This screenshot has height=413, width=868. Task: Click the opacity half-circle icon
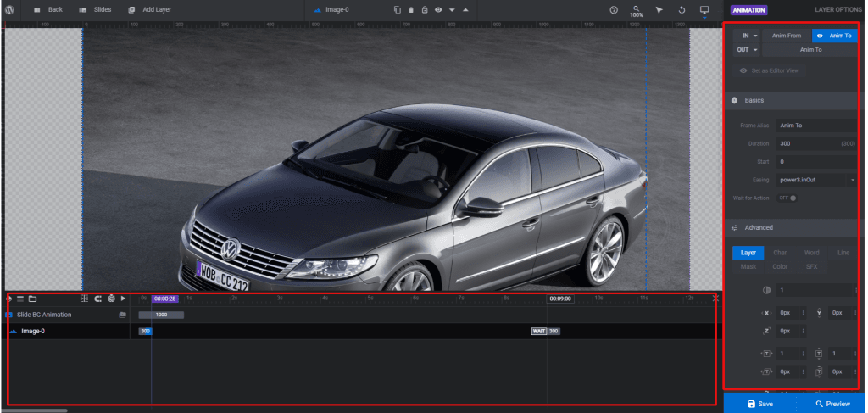pos(766,290)
